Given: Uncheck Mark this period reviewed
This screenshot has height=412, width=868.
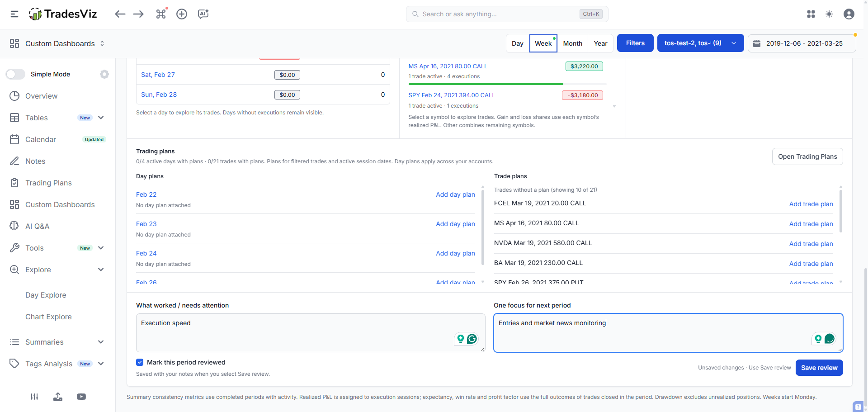Looking at the screenshot, I should click(140, 362).
